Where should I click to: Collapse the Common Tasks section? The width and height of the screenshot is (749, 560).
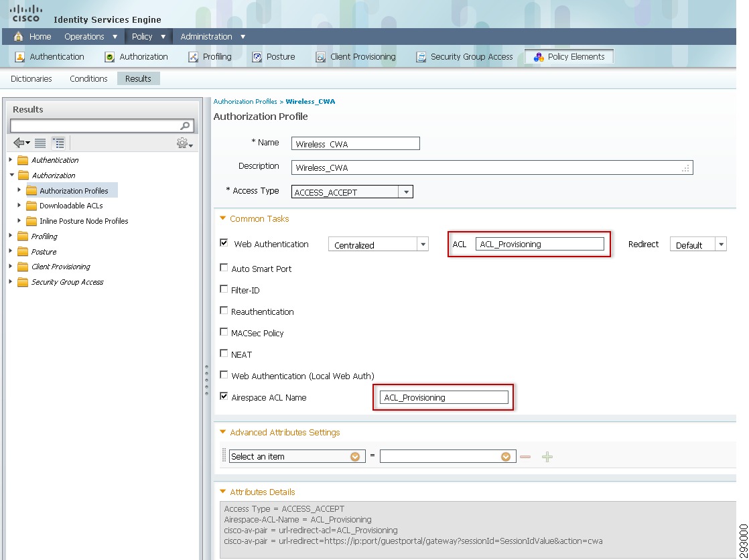(x=222, y=218)
